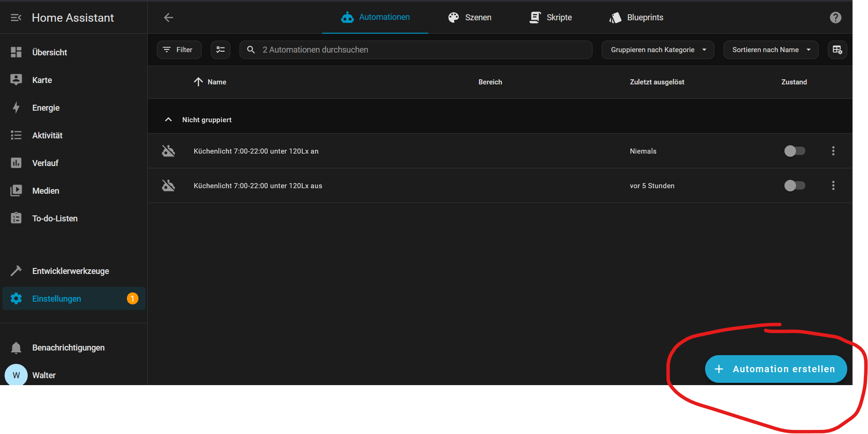Image resolution: width=868 pixels, height=434 pixels.
Task: Open Entwicklerwerkzeuge in the sidebar
Action: pyautogui.click(x=71, y=271)
